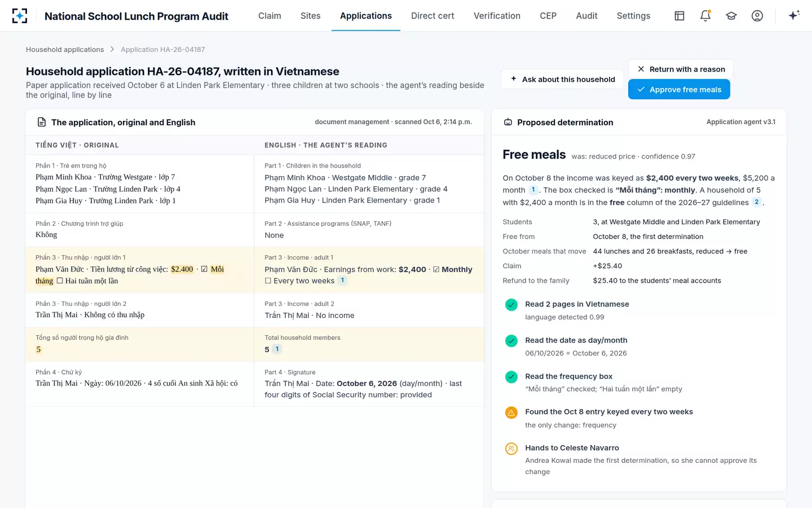
Task: Click empty Hai tuần một lần checkbox
Action: [x=60, y=281]
